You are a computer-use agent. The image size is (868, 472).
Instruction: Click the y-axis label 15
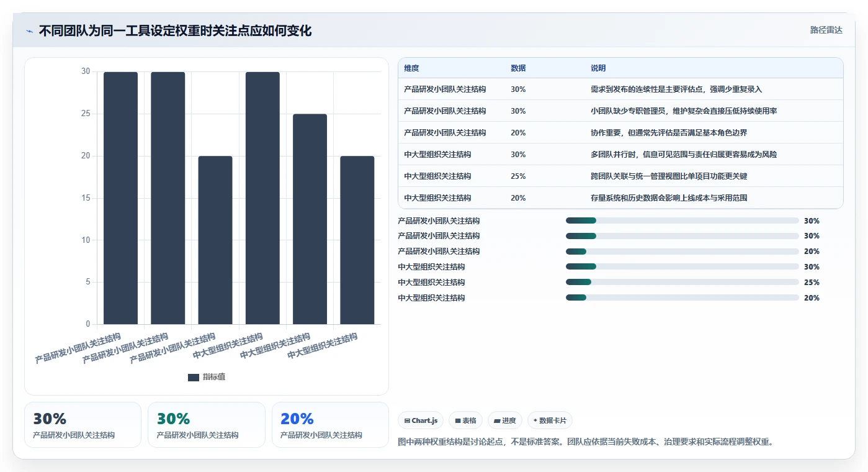(x=86, y=198)
